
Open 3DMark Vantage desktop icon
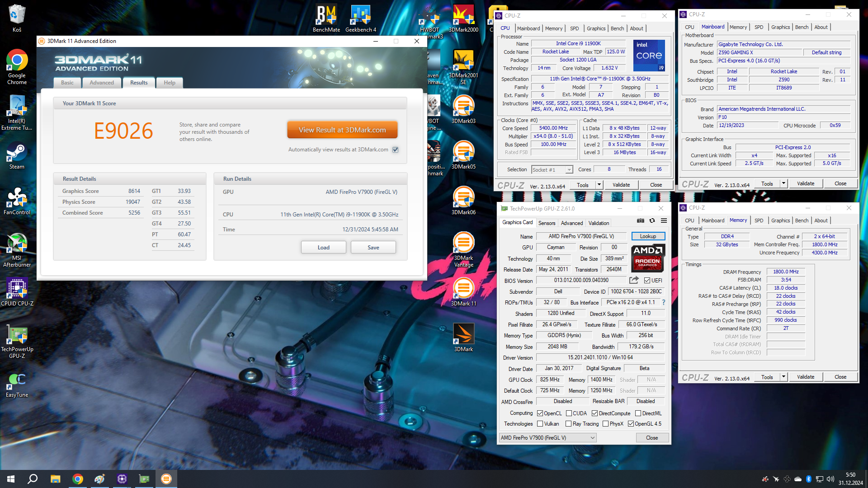pyautogui.click(x=463, y=250)
